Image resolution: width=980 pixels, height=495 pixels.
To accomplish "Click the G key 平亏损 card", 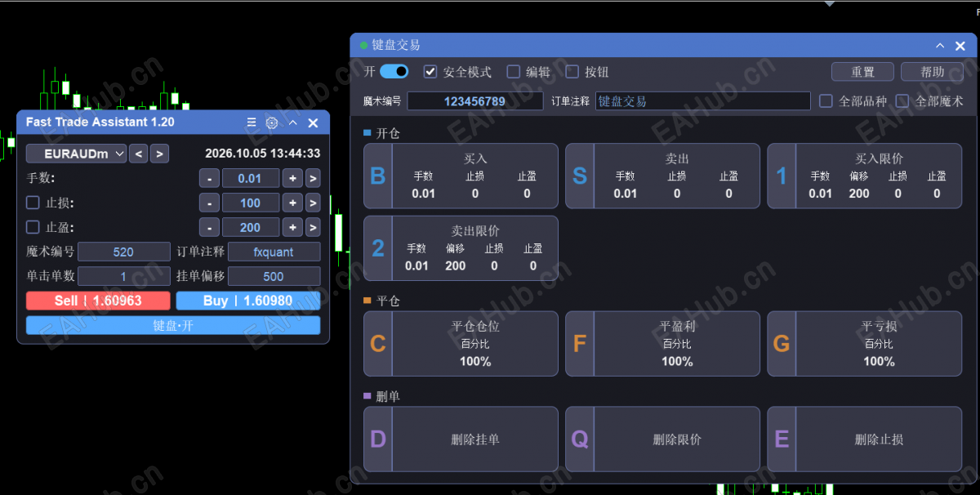I will coord(865,344).
